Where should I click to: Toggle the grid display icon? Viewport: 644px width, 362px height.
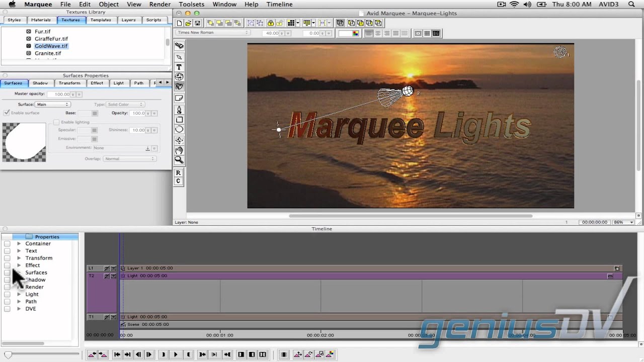[427, 33]
